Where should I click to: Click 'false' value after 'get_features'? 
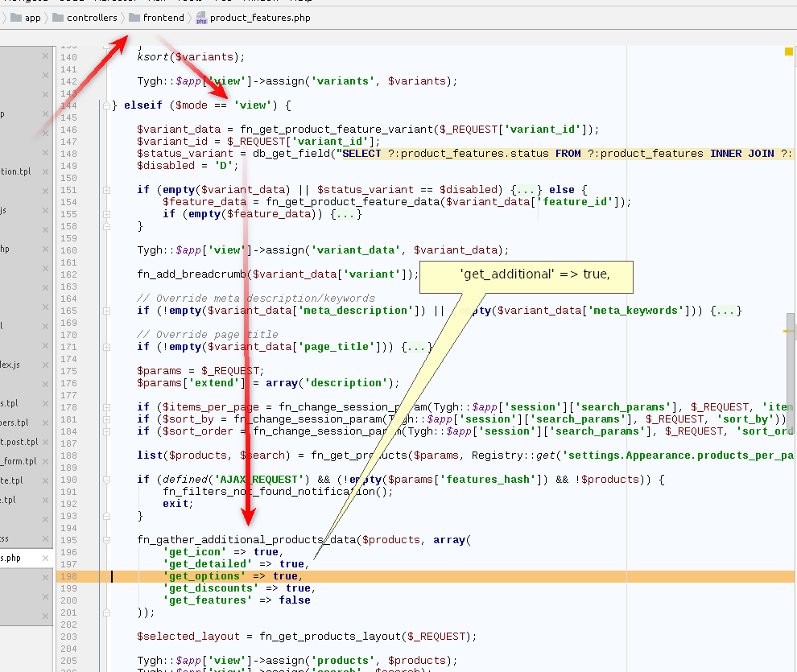click(x=295, y=600)
